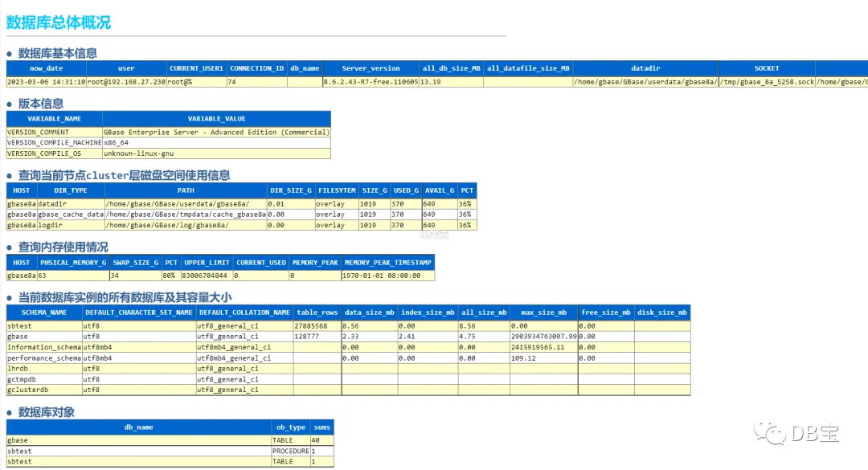Click the SCHEMA_NAME column header

click(x=44, y=313)
